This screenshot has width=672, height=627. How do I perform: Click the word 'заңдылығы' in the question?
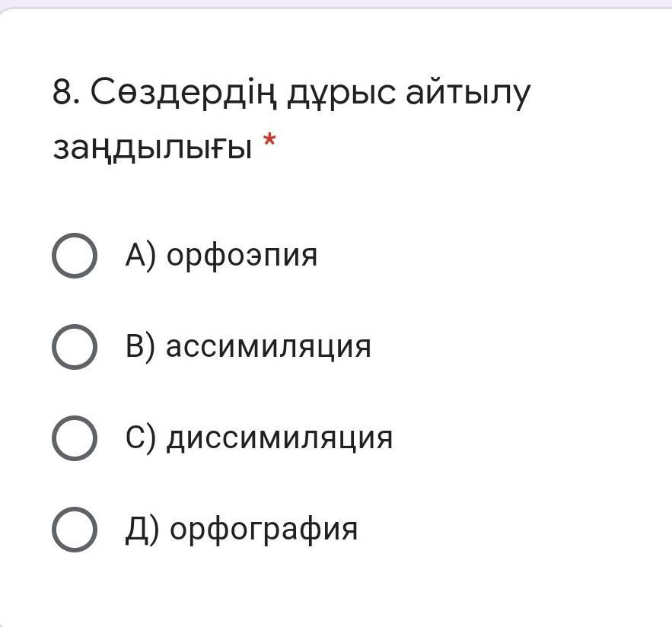[152, 146]
